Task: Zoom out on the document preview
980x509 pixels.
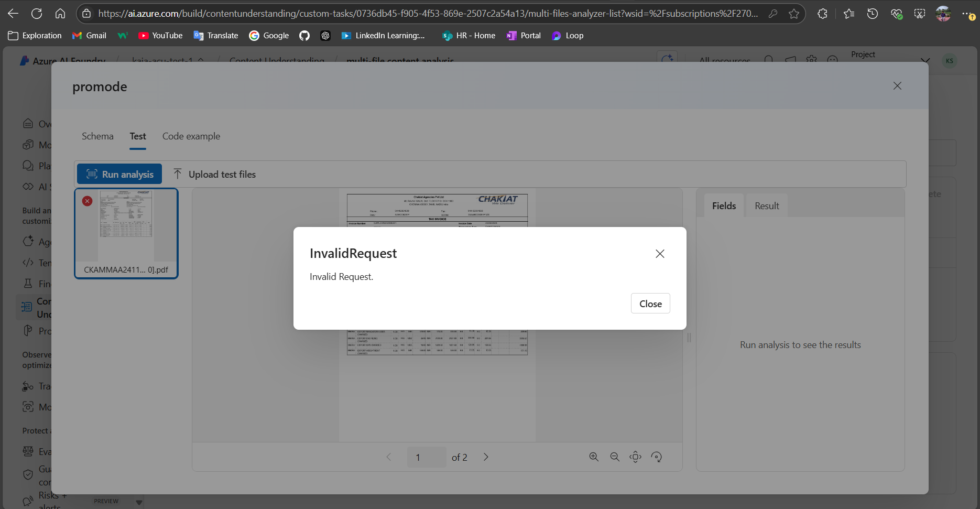Action: click(x=615, y=457)
